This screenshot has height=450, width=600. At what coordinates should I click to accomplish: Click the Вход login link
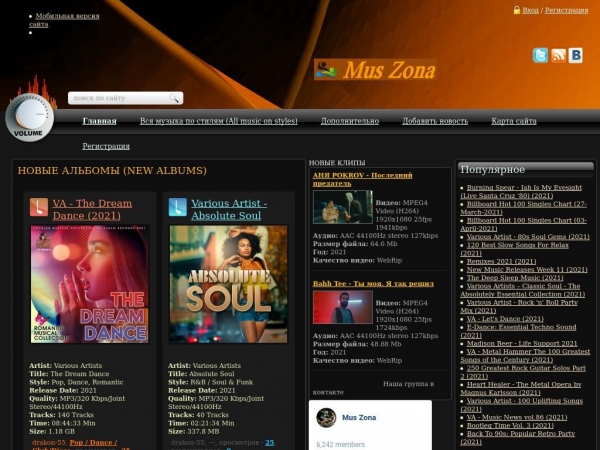pos(530,10)
